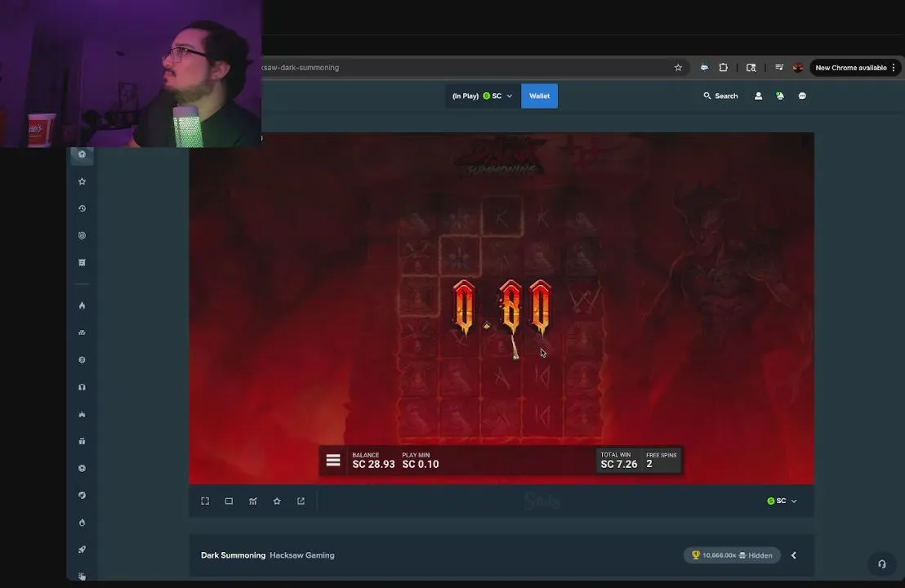Click the Play Min SC 0.10 value
The width and height of the screenshot is (905, 588).
point(420,464)
